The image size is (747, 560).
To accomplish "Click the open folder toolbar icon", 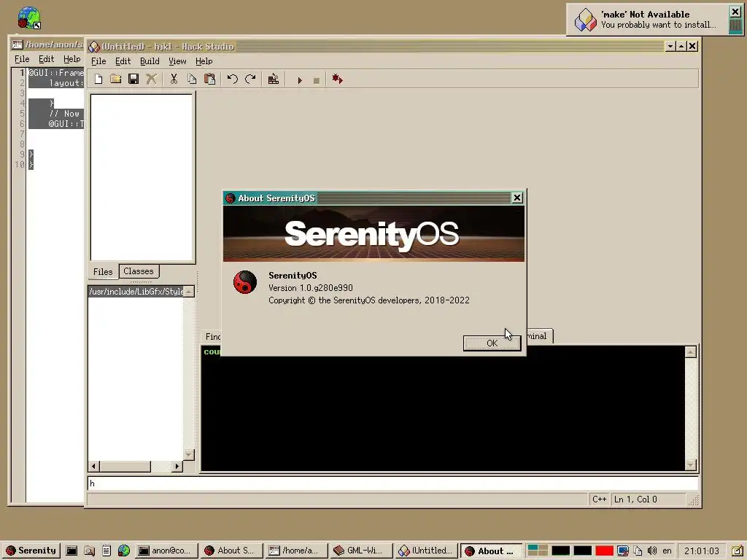I will pos(116,79).
